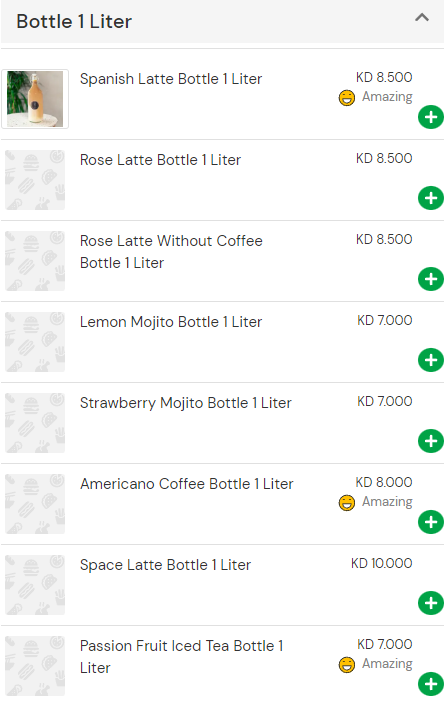Add Lemon Mojito Bottle 1 Liter with plus
This screenshot has height=706, width=445.
click(x=431, y=360)
